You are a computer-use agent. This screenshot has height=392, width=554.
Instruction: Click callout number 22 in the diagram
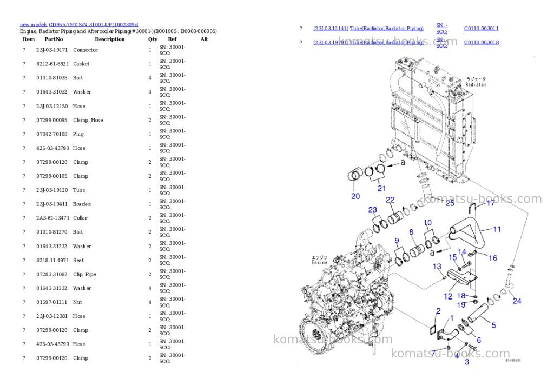(x=390, y=200)
